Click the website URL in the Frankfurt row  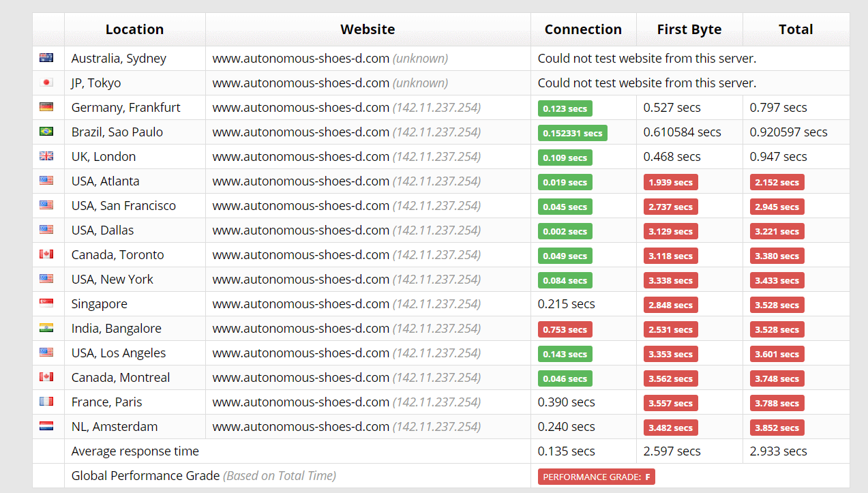301,107
